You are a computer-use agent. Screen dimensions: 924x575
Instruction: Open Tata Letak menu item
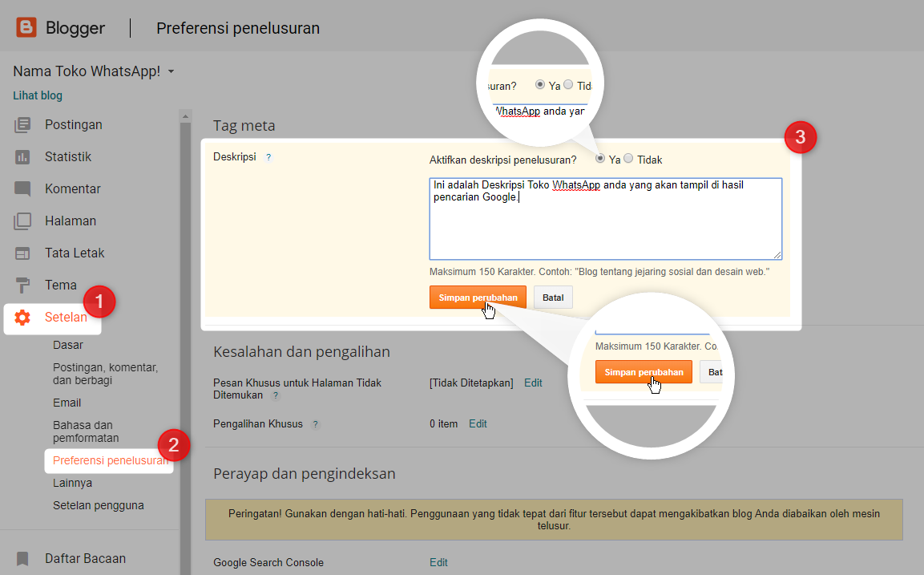pos(75,253)
